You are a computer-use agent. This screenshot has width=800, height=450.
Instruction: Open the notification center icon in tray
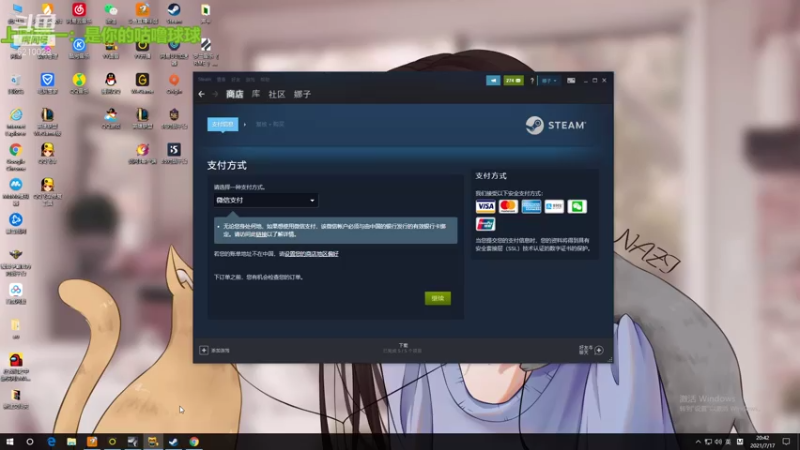click(786, 442)
